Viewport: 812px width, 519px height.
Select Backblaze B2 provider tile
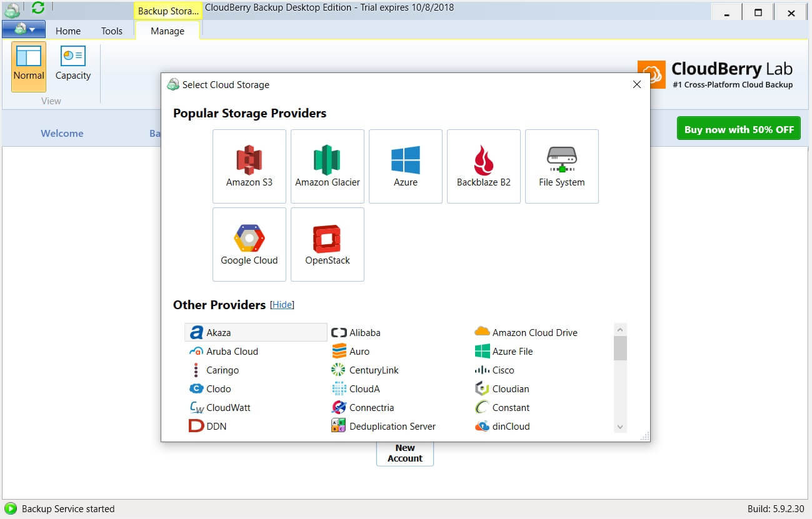click(x=484, y=166)
